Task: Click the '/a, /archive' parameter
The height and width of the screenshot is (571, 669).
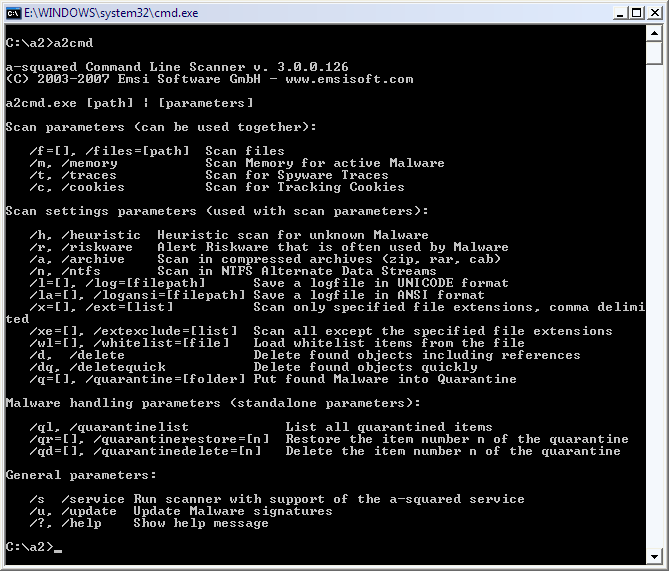Action: coord(77,259)
